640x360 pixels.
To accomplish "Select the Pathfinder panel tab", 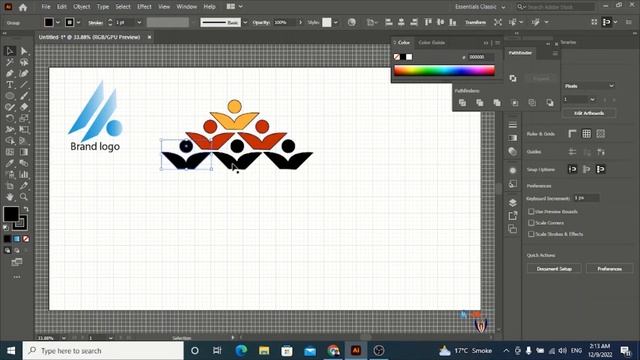I will pos(520,53).
